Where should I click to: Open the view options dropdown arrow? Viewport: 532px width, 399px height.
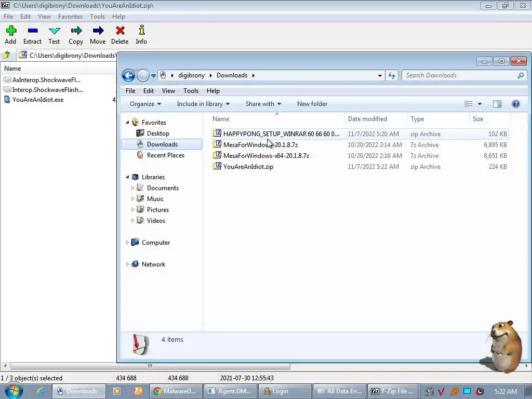tap(480, 104)
